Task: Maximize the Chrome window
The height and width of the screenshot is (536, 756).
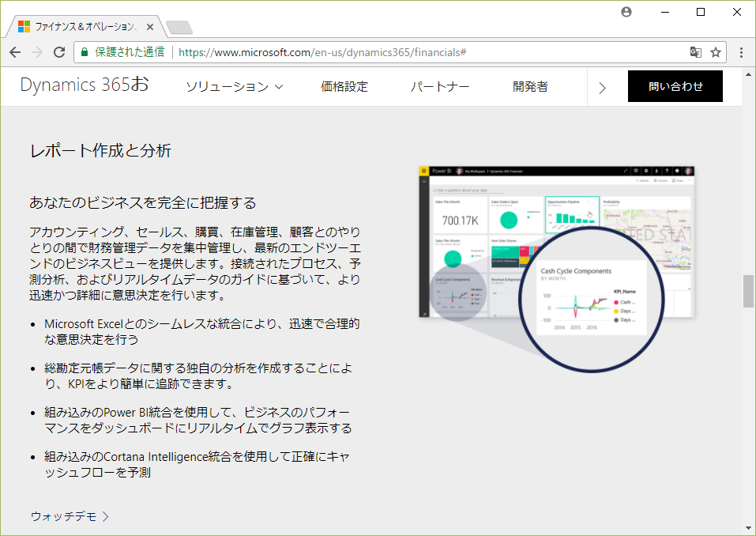Action: (701, 12)
